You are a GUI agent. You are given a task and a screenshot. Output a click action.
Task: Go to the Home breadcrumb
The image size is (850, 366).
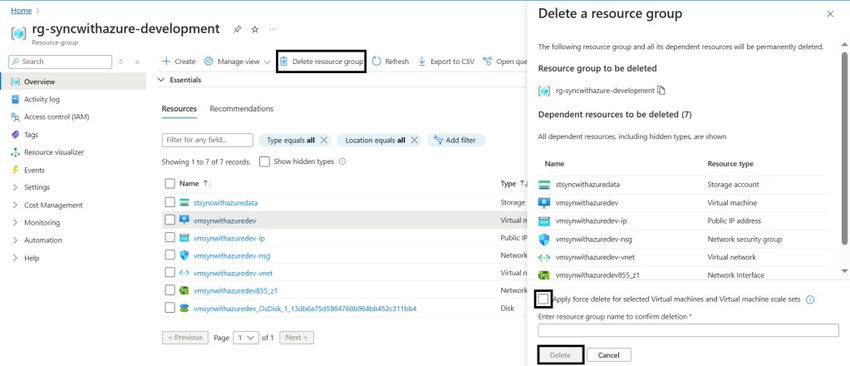tap(21, 10)
